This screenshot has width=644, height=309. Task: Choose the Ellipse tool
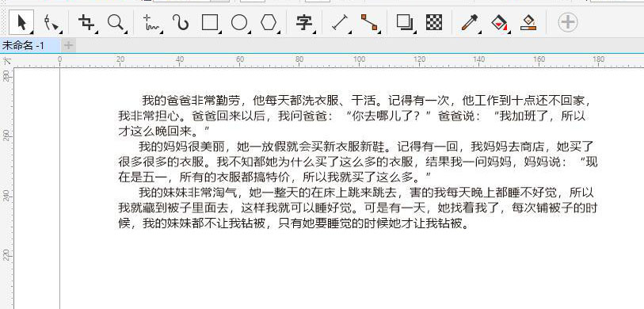pos(239,23)
